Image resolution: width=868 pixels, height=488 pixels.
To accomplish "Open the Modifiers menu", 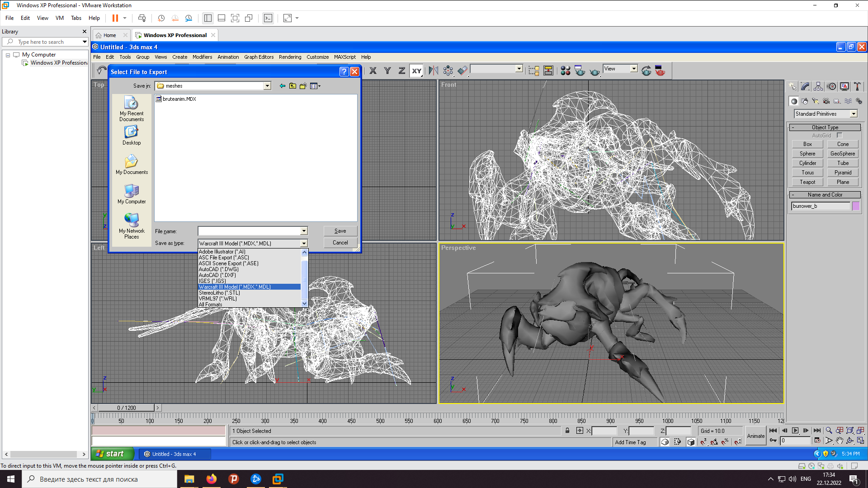I will pos(202,57).
